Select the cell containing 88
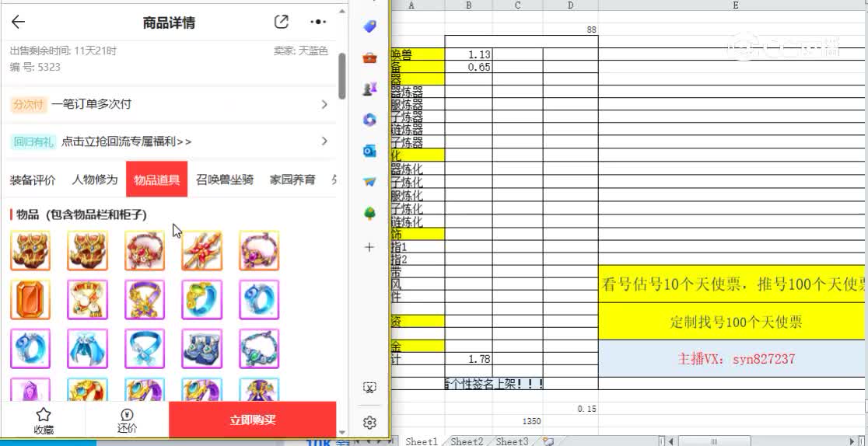The image size is (868, 446). coord(570,30)
